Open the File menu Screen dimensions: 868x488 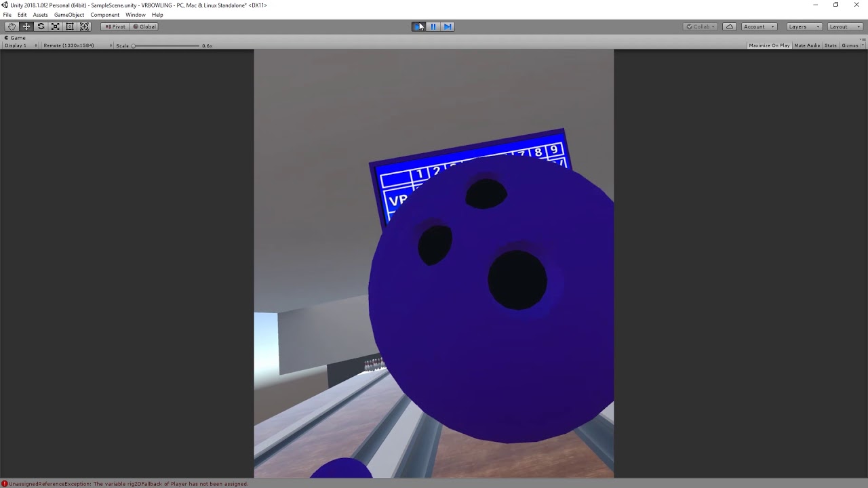(x=7, y=15)
